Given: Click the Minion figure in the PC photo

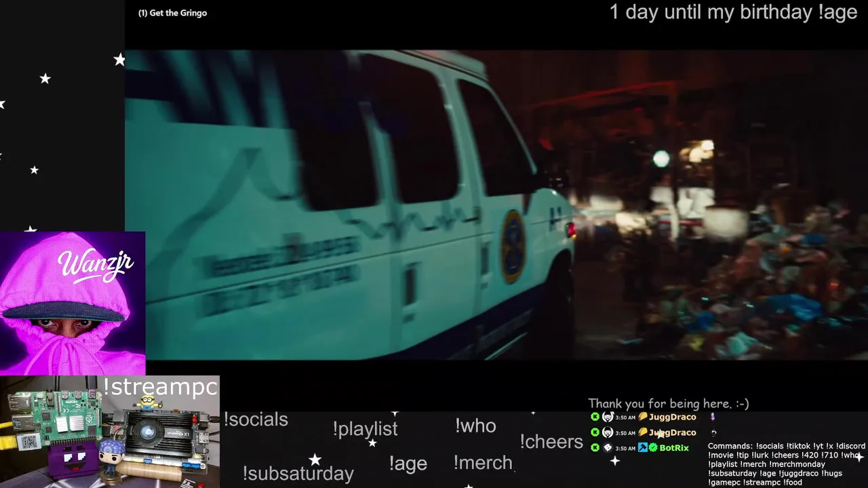Looking at the screenshot, I should coord(146,403).
